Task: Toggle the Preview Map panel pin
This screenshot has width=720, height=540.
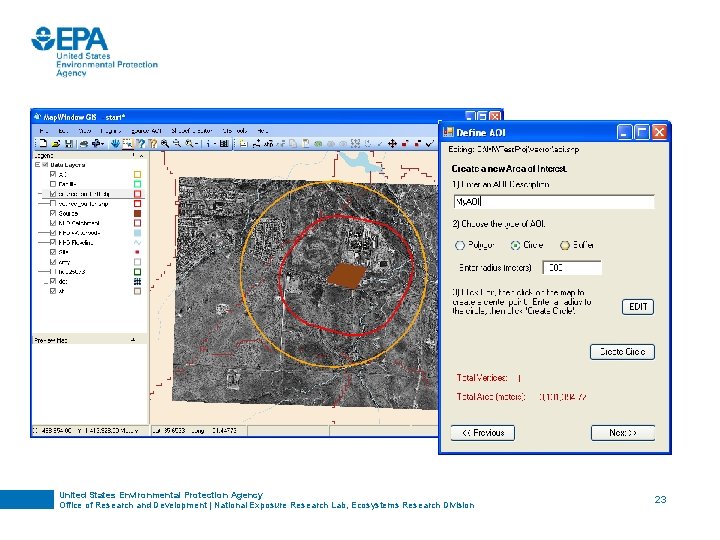Action: [x=133, y=340]
